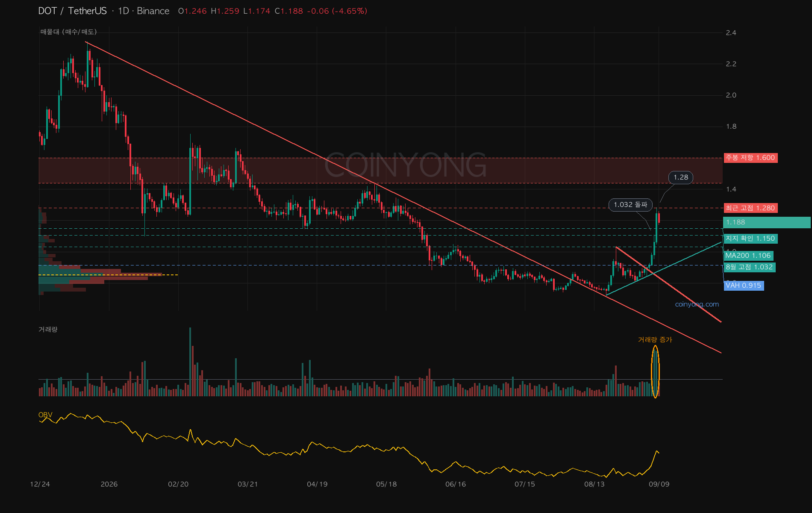
Task: Click the 1D timeframe label
Action: pyautogui.click(x=124, y=11)
